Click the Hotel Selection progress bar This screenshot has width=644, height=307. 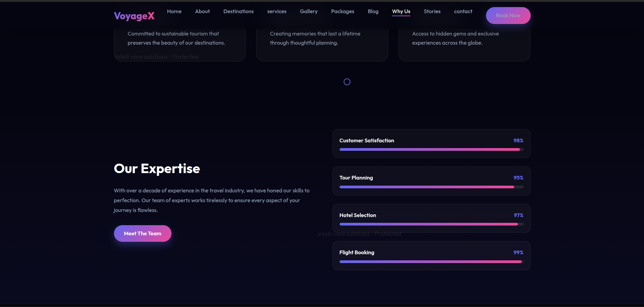click(431, 224)
